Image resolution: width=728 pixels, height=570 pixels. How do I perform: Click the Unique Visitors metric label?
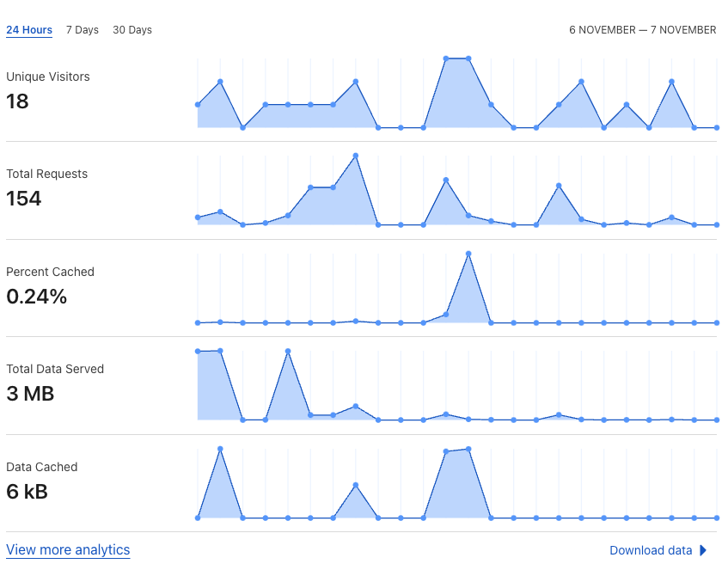pos(48,77)
